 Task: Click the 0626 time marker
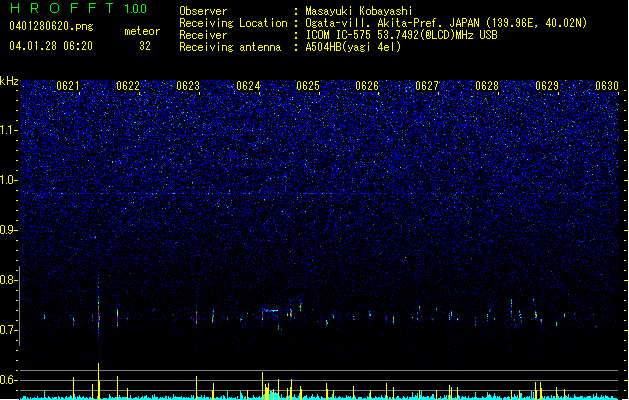tap(367, 86)
